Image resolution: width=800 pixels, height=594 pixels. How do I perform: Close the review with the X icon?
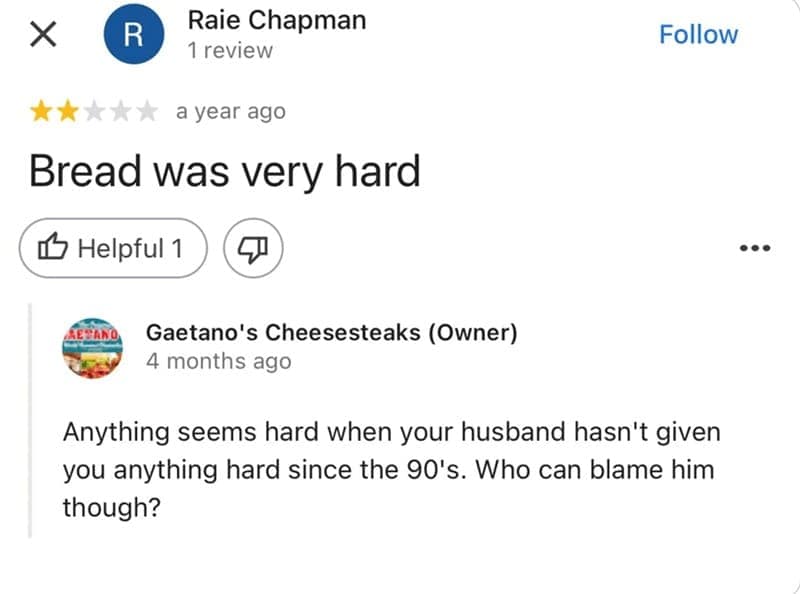[x=41, y=35]
